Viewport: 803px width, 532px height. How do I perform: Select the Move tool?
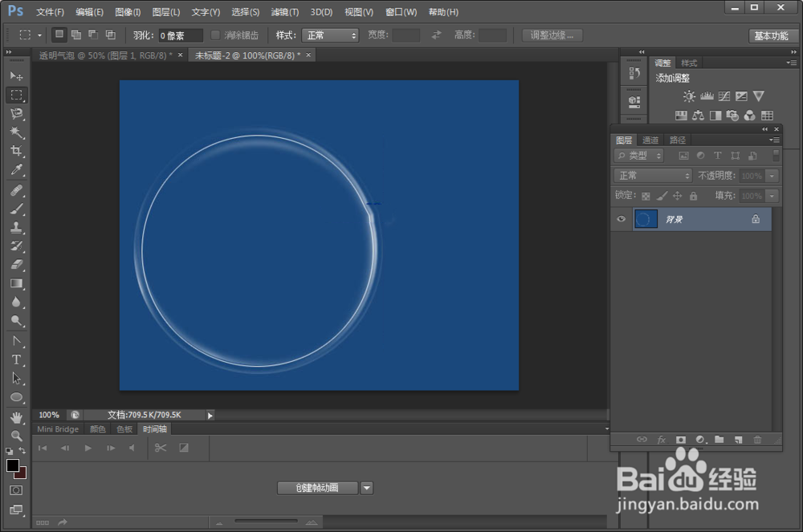tap(16, 76)
